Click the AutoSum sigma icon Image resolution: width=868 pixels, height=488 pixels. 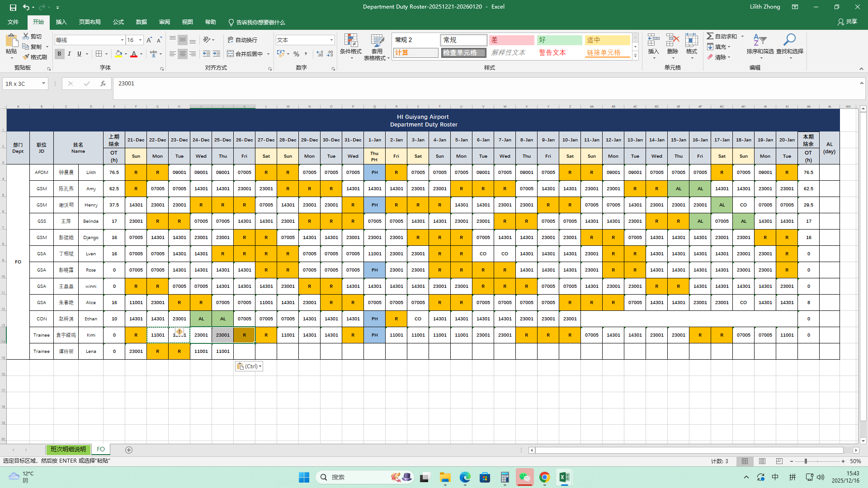[710, 36]
